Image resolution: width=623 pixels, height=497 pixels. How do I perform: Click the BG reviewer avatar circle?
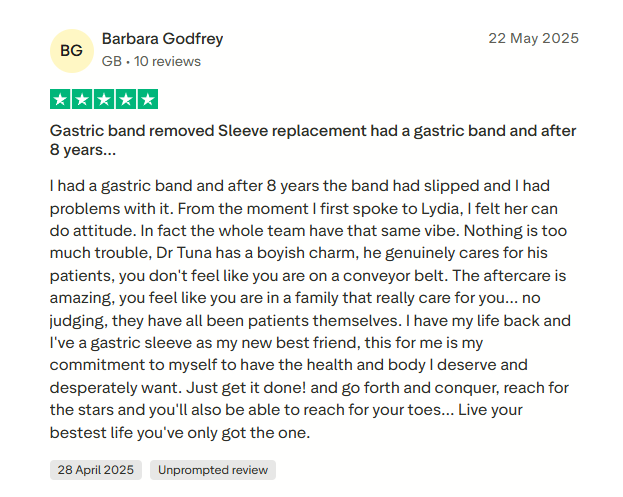(x=71, y=50)
